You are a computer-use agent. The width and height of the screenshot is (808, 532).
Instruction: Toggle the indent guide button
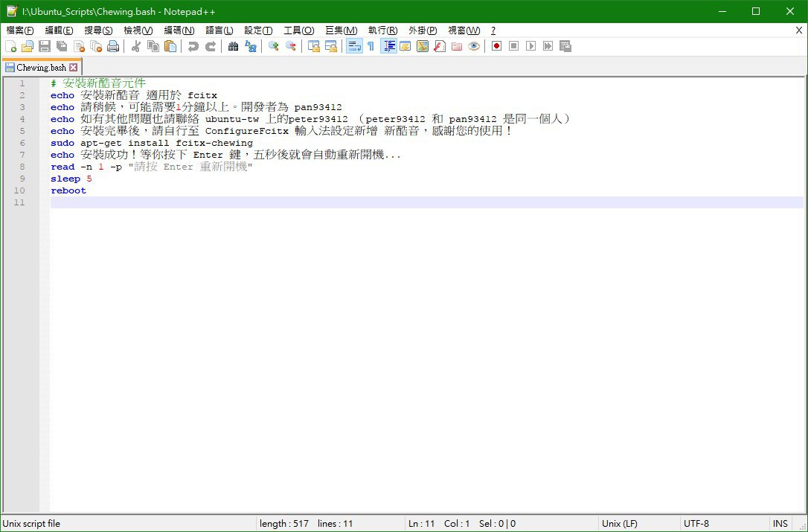click(x=388, y=46)
